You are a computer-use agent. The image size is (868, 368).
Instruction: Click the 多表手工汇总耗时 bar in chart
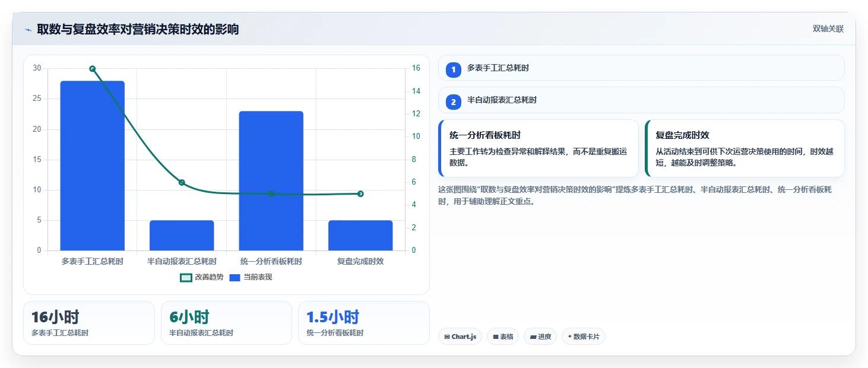[x=93, y=166]
